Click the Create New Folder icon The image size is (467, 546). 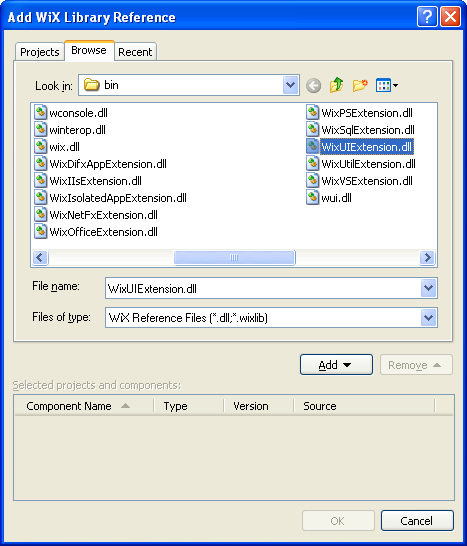click(360, 85)
